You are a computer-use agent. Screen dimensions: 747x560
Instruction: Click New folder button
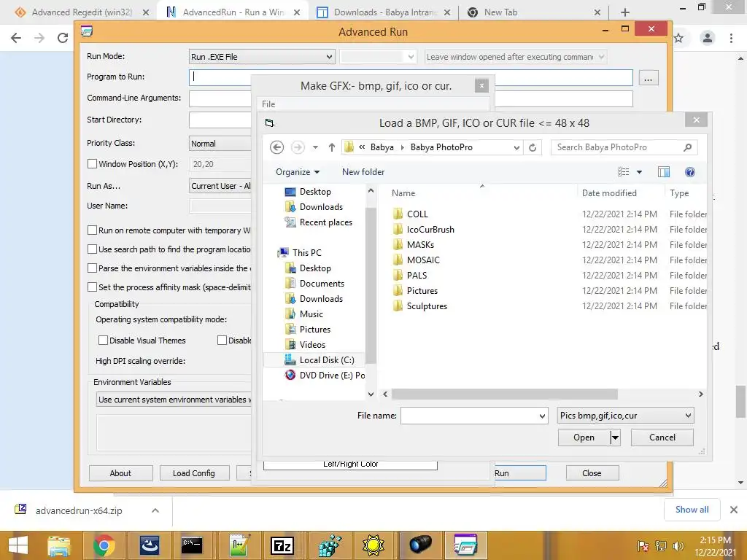coord(363,172)
